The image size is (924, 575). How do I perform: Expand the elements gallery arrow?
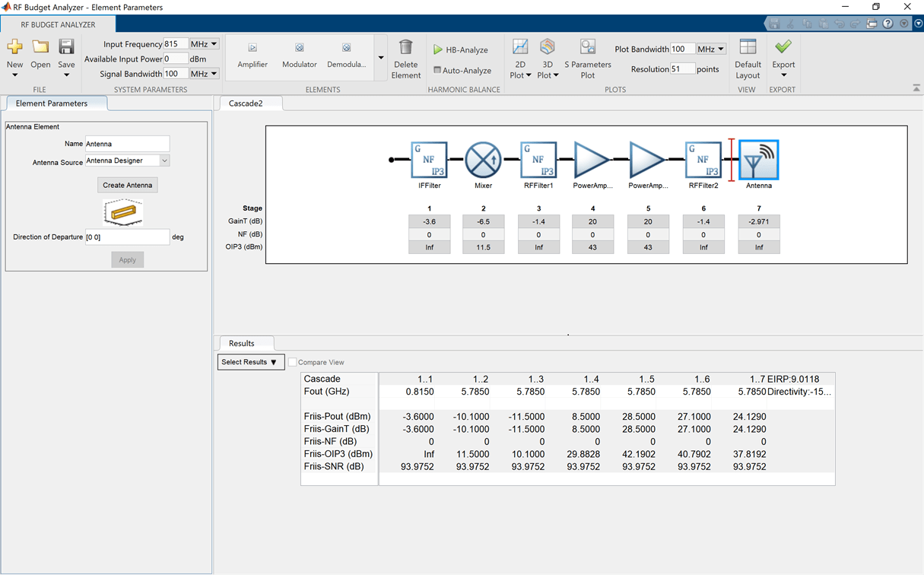(x=380, y=58)
